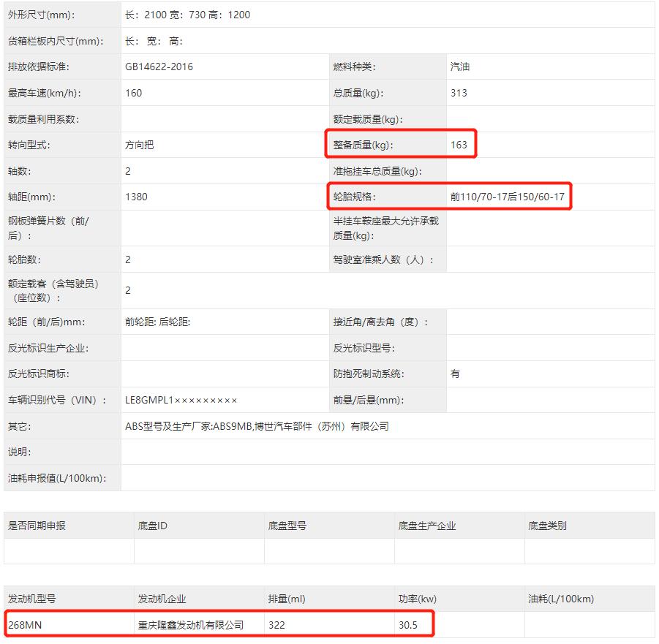
Task: Click the empty 油耗申报值 value field
Action: 219,479
